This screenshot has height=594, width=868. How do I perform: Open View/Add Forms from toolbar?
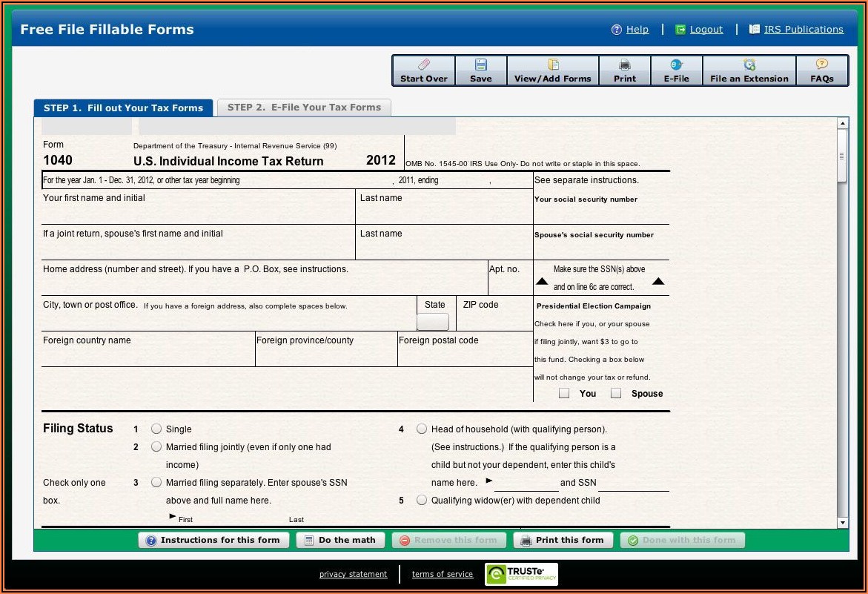tap(552, 65)
